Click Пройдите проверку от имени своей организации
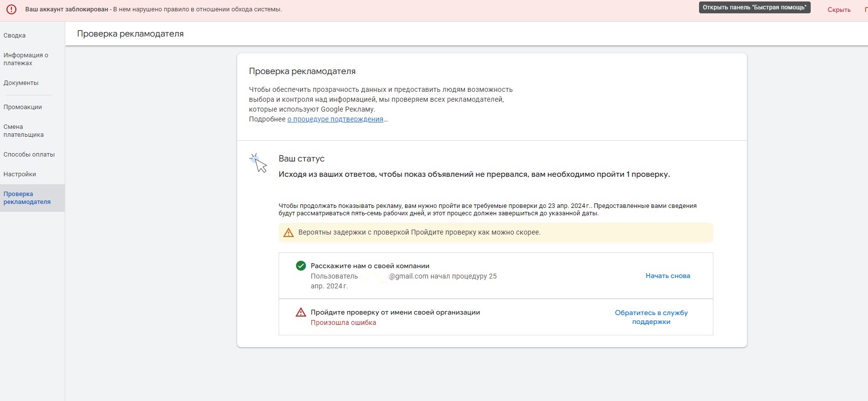The height and width of the screenshot is (401, 868). (395, 312)
